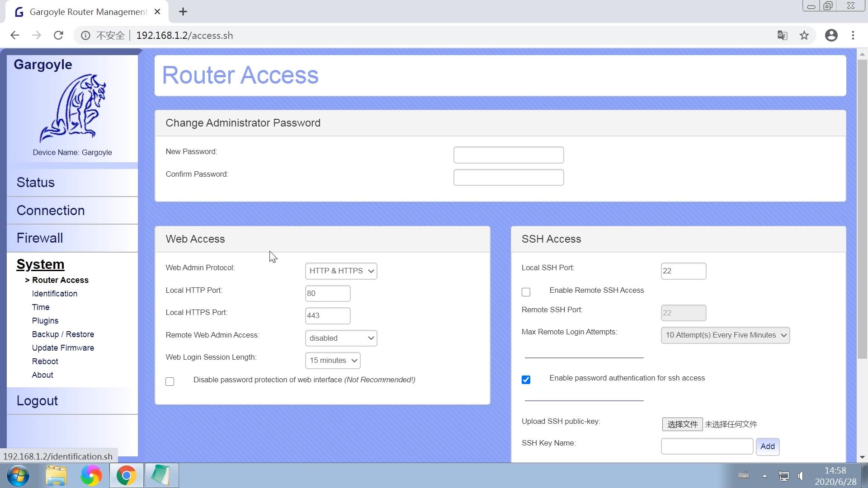
Task: Check Disable password protection of web interface
Action: pyautogui.click(x=170, y=381)
